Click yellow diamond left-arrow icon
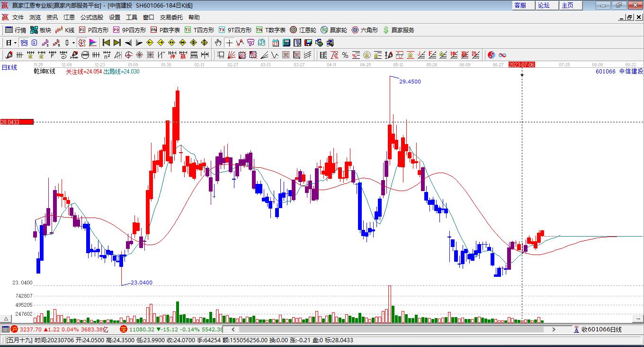Viewport: 644px width, 347px height. pos(150,43)
